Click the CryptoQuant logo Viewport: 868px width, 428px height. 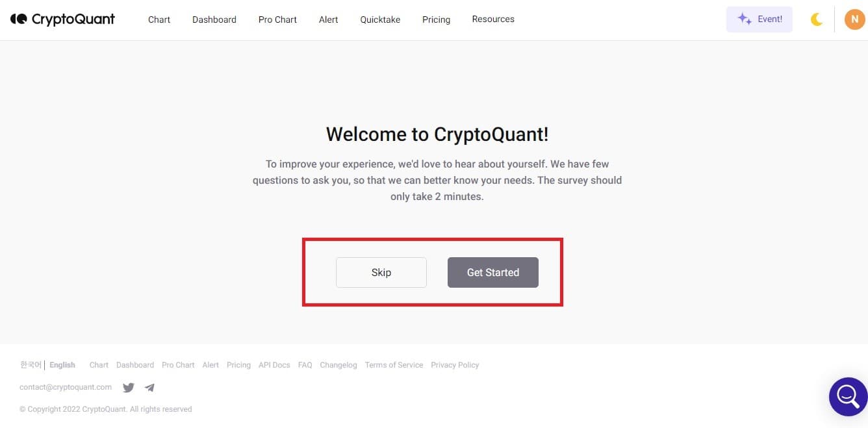tap(62, 19)
